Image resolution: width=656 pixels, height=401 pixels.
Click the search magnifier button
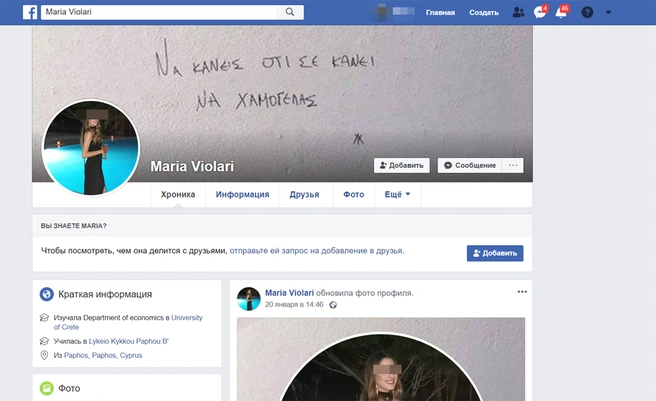tap(290, 12)
